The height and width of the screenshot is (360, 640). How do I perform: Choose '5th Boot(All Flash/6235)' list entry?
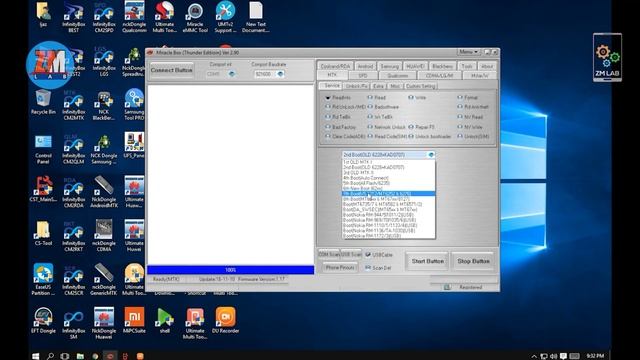[x=388, y=183]
